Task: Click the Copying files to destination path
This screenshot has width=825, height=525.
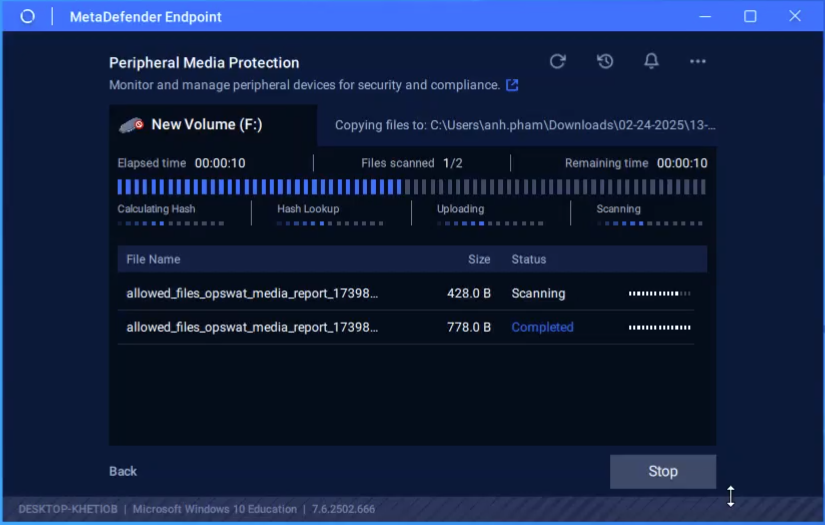Action: tap(525, 125)
